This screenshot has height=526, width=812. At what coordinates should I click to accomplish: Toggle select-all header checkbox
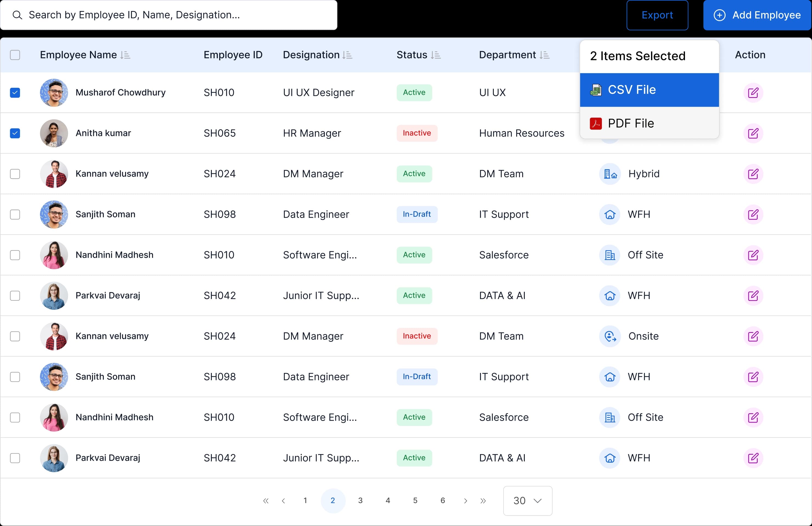[15, 55]
